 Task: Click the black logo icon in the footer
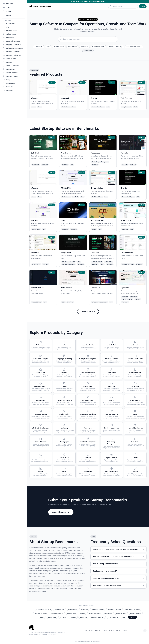(32, 628)
